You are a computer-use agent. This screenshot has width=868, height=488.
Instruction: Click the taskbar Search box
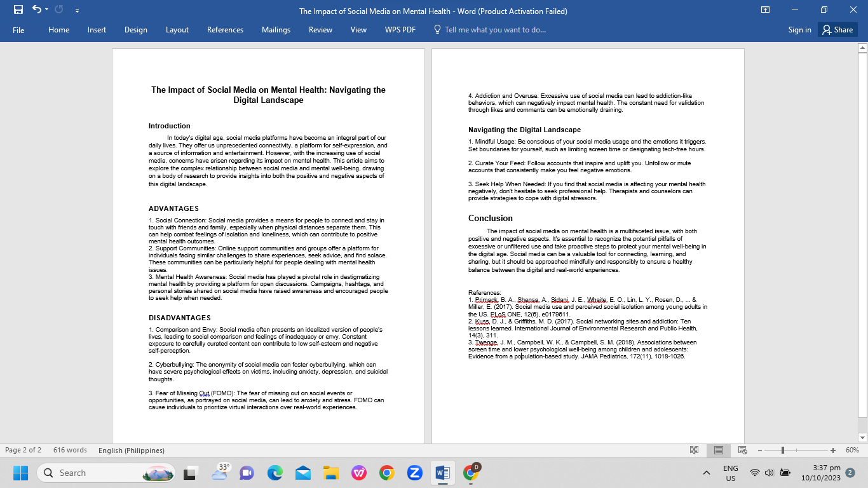point(107,473)
